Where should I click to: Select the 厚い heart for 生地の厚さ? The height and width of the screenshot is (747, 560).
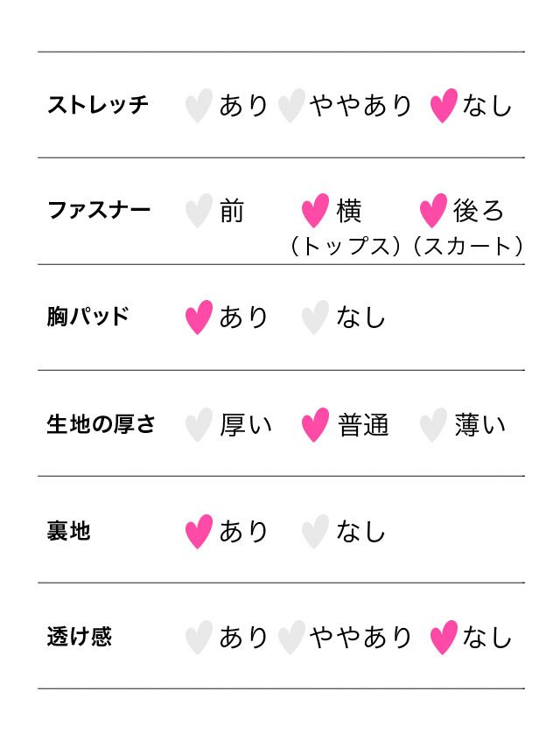[199, 425]
